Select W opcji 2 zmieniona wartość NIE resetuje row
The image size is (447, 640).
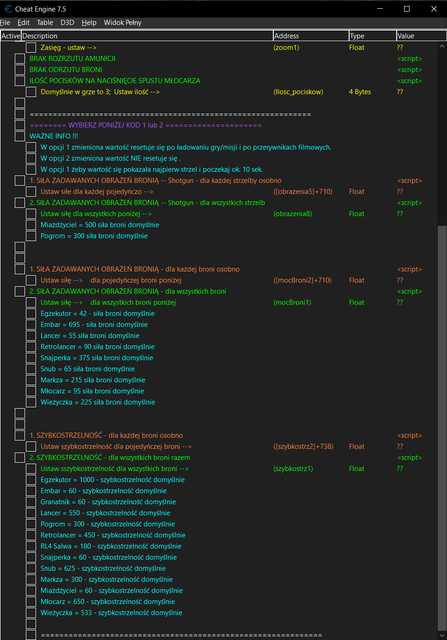pos(110,158)
